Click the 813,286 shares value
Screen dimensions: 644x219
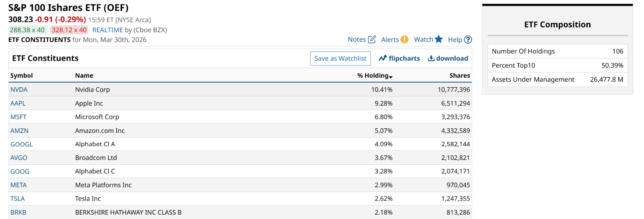(x=458, y=212)
